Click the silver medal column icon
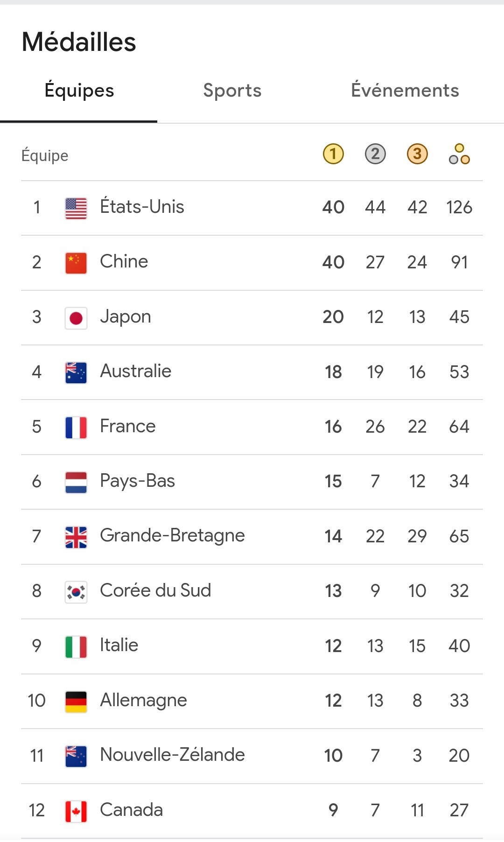Viewport: 504px width, 842px height. pyautogui.click(x=375, y=154)
